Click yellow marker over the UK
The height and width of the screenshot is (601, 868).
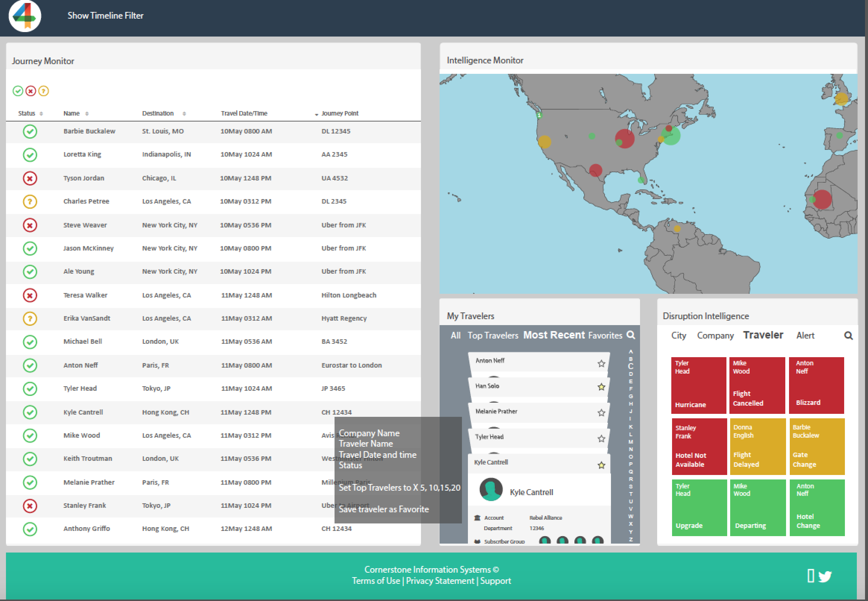[x=841, y=99]
